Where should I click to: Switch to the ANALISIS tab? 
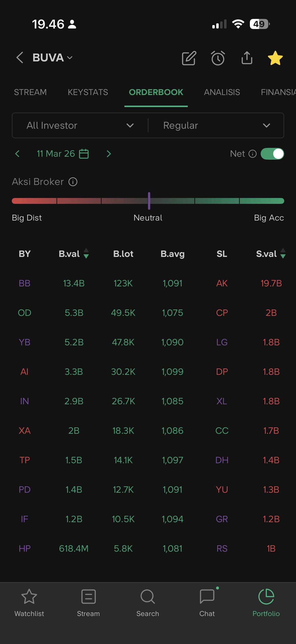pyautogui.click(x=222, y=92)
